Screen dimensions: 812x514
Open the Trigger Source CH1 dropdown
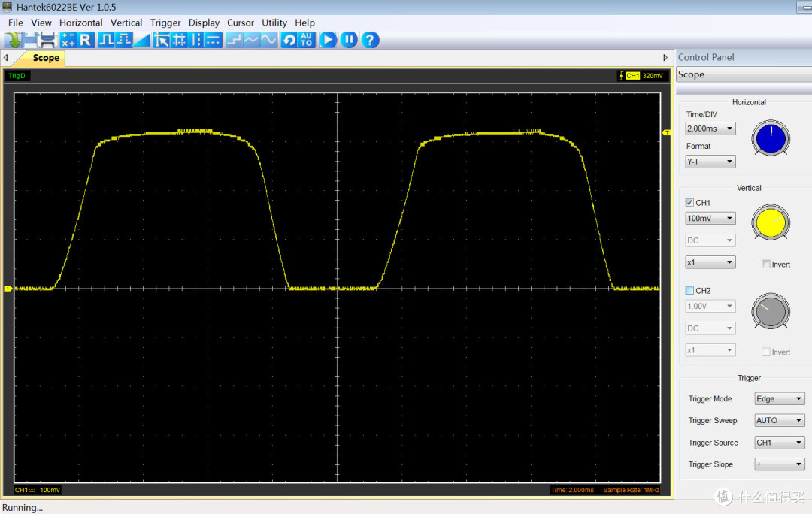(780, 443)
